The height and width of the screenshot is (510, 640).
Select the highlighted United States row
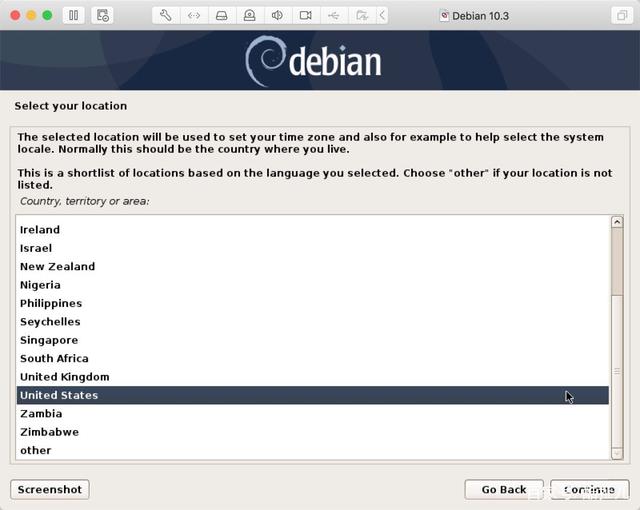(x=313, y=395)
